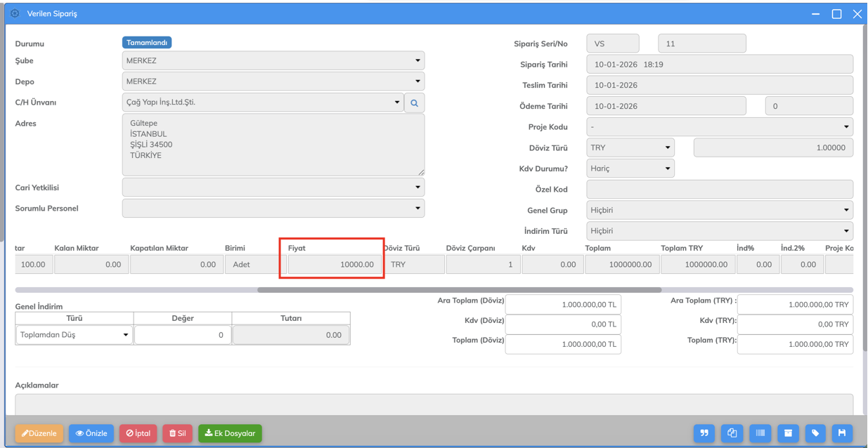This screenshot has height=448, width=868.
Task: Click the search icon beside C/H Ünvanı
Action: coord(414,103)
